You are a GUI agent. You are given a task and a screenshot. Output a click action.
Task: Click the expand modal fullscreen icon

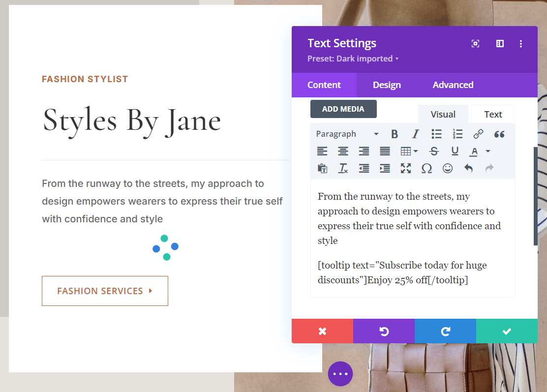475,44
